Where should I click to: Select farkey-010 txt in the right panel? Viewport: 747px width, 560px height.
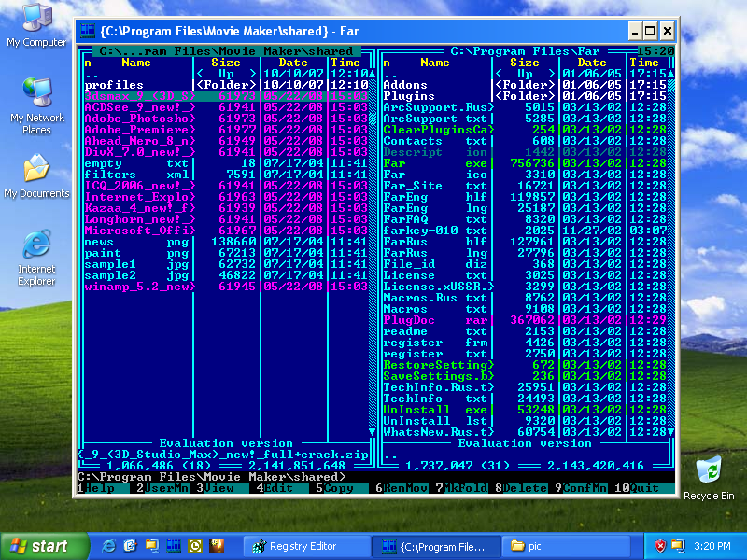pyautogui.click(x=525, y=231)
